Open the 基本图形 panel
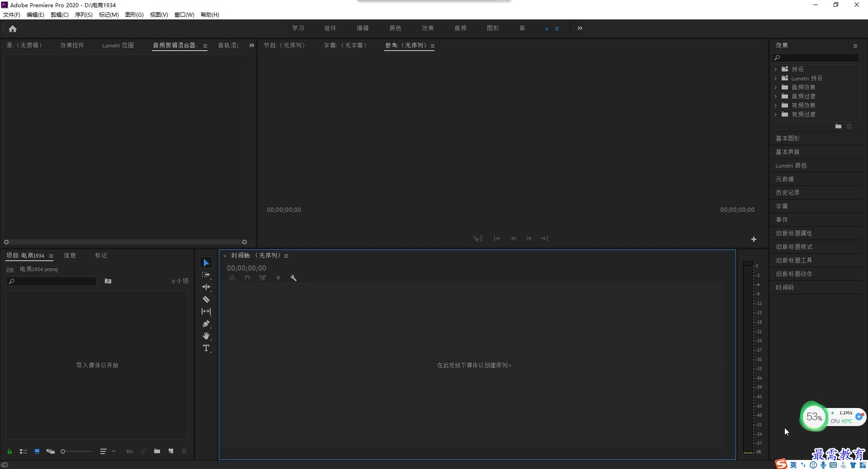 pyautogui.click(x=788, y=138)
